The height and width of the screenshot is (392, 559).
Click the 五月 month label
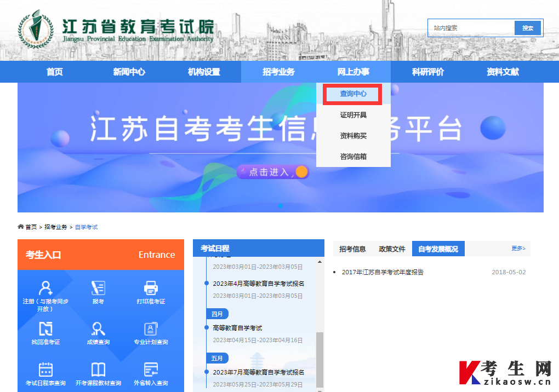click(217, 358)
